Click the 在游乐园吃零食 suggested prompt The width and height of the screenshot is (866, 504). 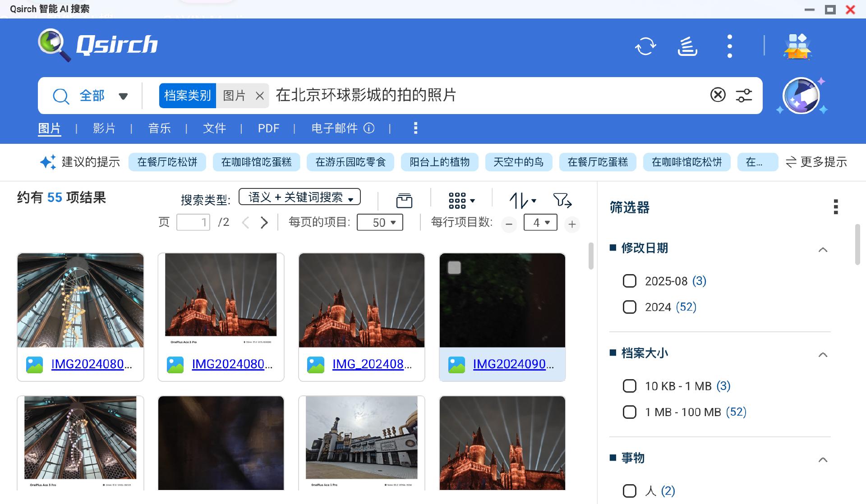click(350, 162)
